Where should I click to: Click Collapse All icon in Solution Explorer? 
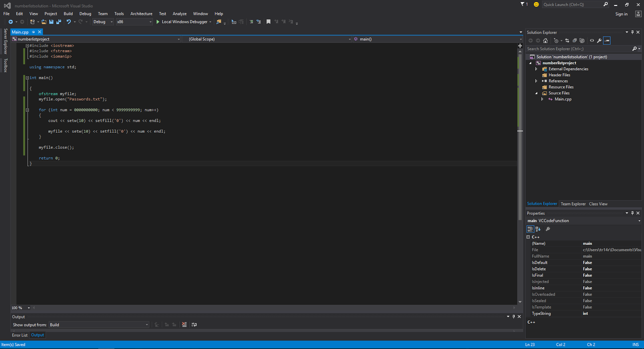(574, 41)
